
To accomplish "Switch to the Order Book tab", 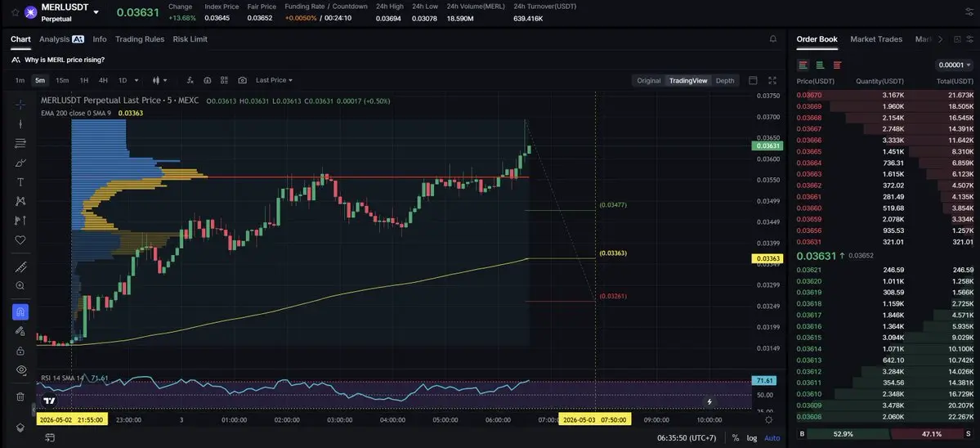I will 817,38.
